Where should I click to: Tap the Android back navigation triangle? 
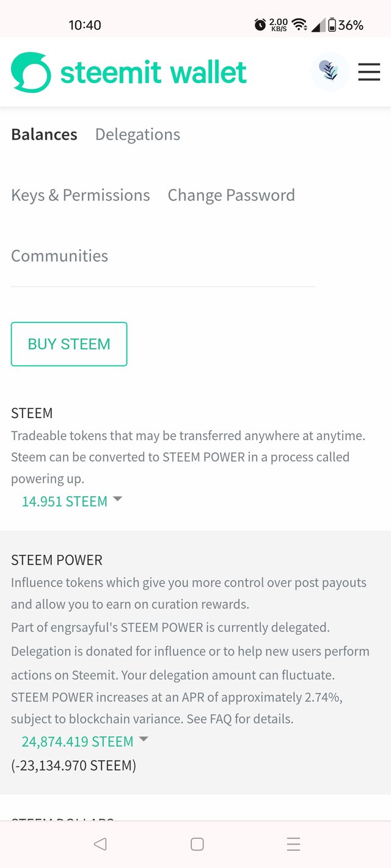(x=100, y=844)
